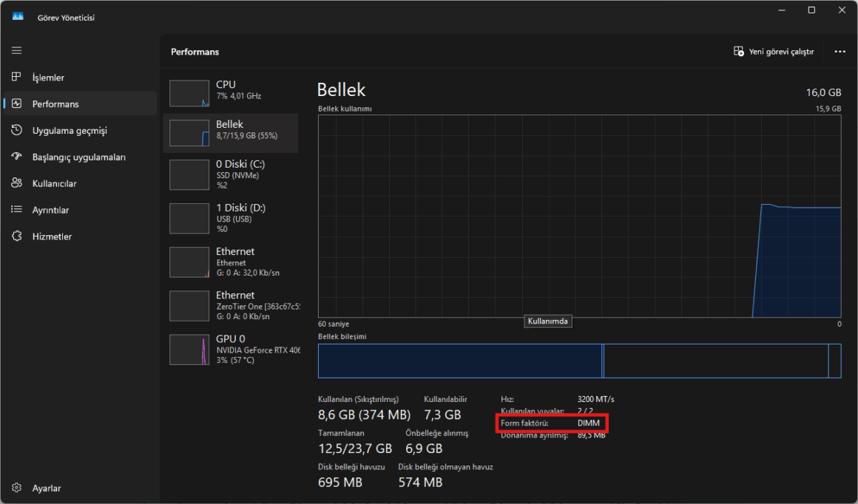Click Bellek 8,7/15,9 GB (55%) entry
The width and height of the screenshot is (858, 504).
click(x=231, y=133)
